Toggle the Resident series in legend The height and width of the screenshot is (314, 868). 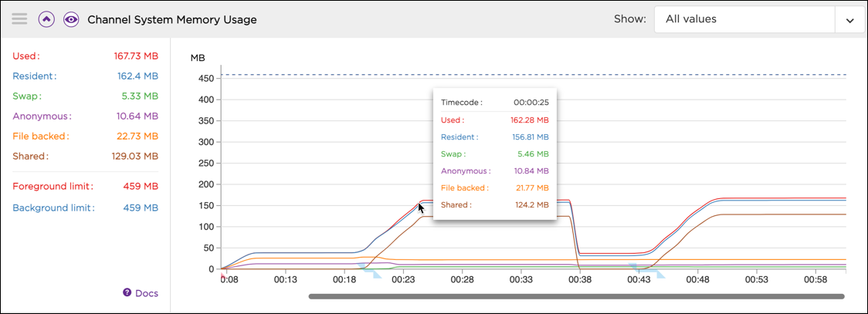coord(35,76)
